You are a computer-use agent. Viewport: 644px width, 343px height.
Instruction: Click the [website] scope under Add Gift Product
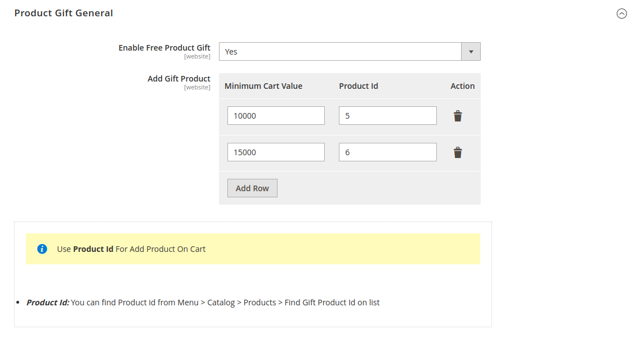pyautogui.click(x=197, y=88)
